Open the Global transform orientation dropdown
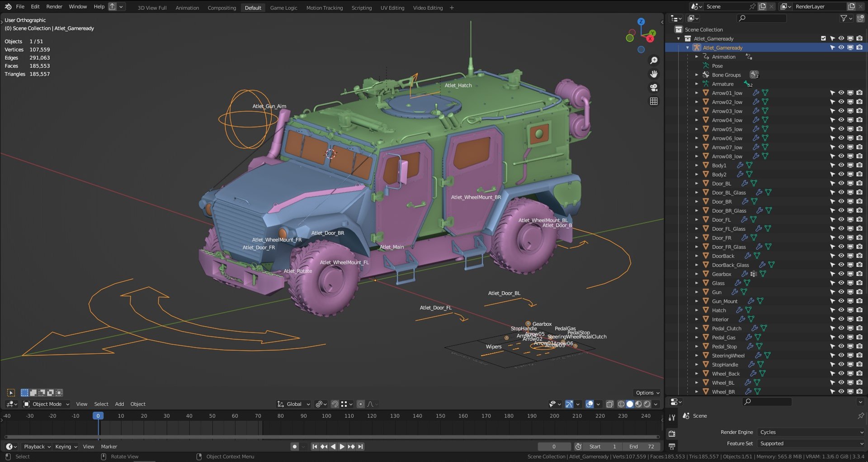 pyautogui.click(x=294, y=404)
